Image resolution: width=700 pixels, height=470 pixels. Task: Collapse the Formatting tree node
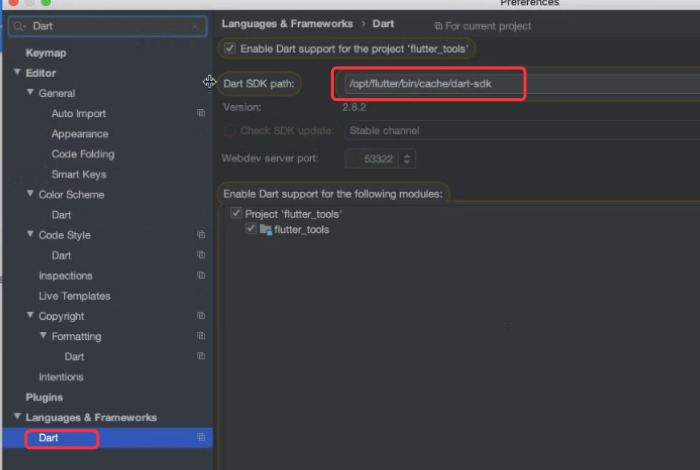pyautogui.click(x=43, y=335)
